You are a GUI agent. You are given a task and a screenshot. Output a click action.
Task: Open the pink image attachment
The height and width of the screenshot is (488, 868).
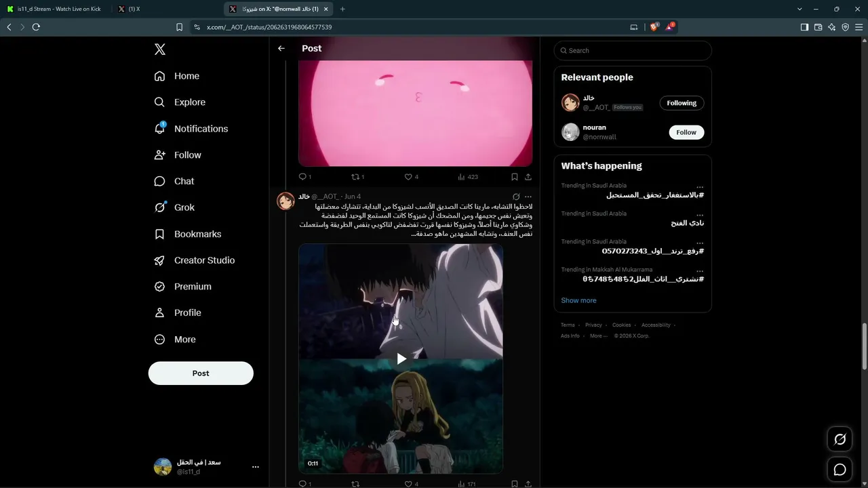pyautogui.click(x=416, y=113)
